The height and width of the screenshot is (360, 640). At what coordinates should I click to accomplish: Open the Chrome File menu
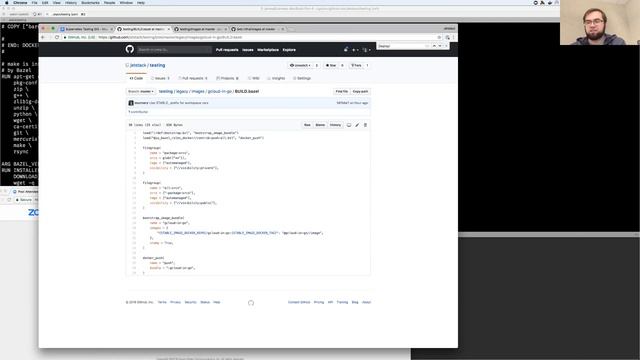point(34,2)
